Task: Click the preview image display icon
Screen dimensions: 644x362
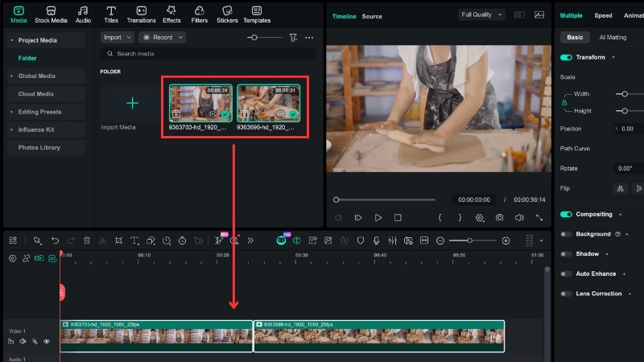Action: [x=539, y=14]
